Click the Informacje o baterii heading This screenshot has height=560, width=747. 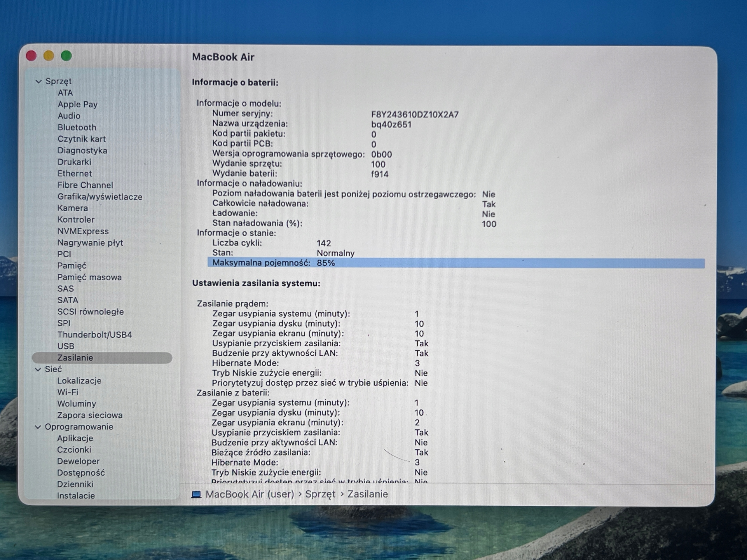click(x=235, y=82)
